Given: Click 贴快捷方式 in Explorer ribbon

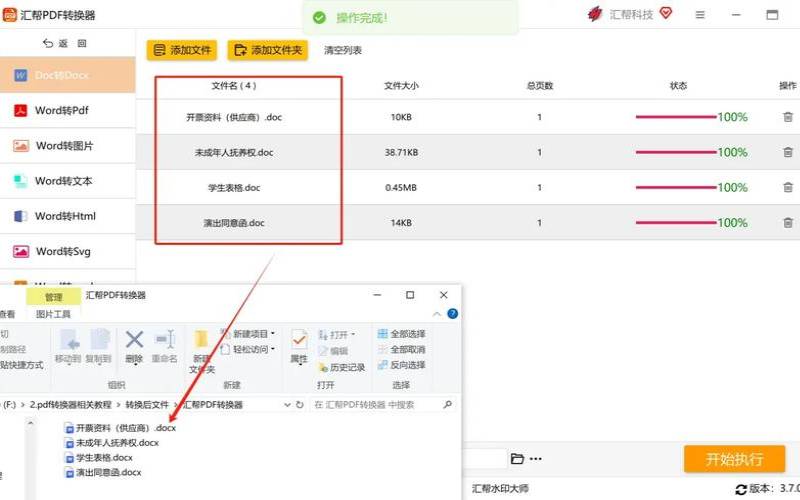Looking at the screenshot, I should (x=21, y=365).
